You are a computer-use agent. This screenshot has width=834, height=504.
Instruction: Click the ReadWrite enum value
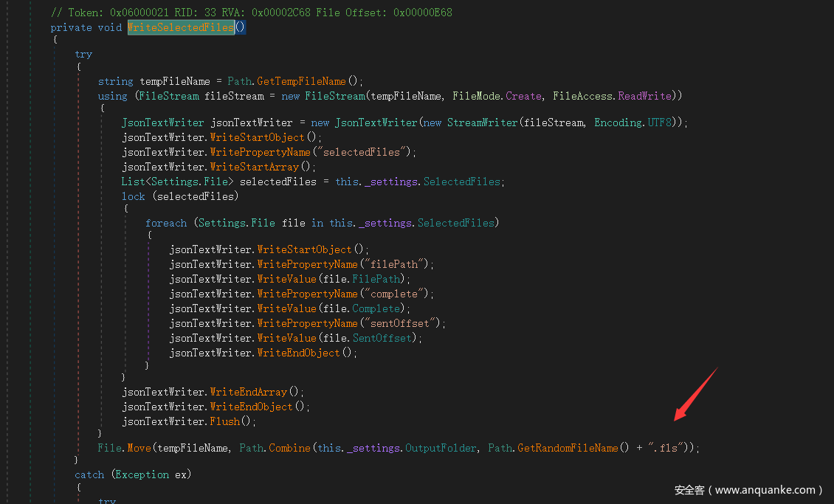point(644,96)
